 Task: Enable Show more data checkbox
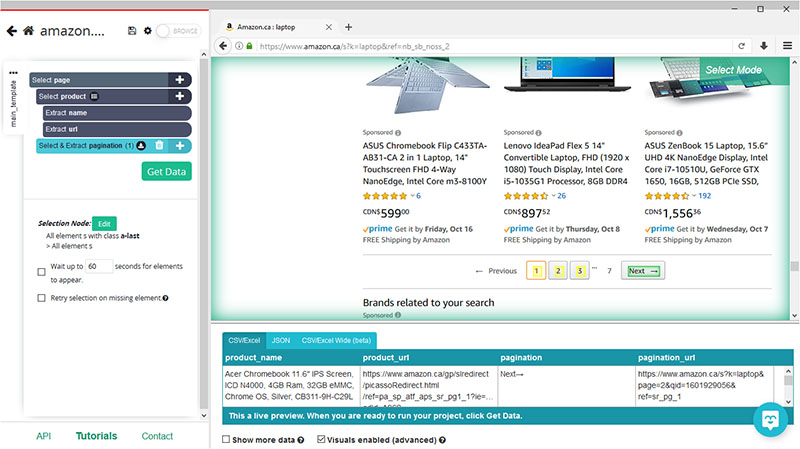point(226,439)
